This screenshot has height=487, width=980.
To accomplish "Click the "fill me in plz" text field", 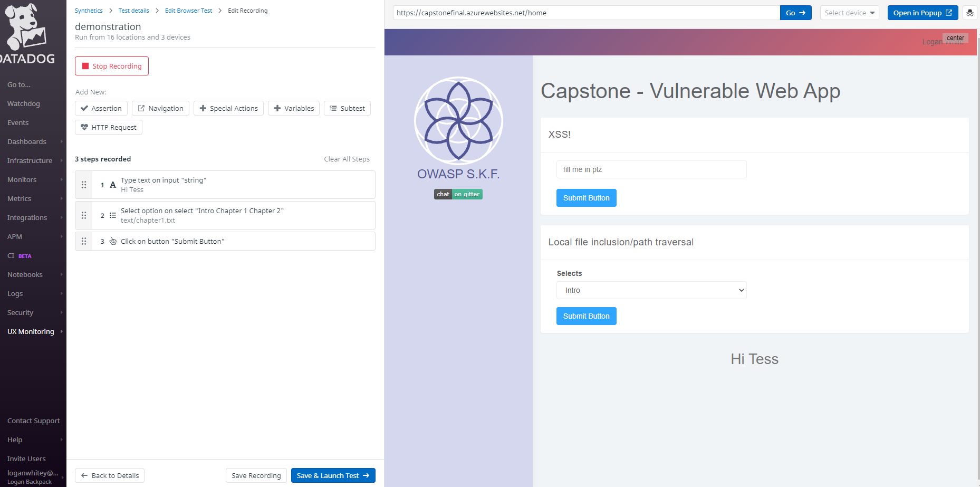I will 651,169.
